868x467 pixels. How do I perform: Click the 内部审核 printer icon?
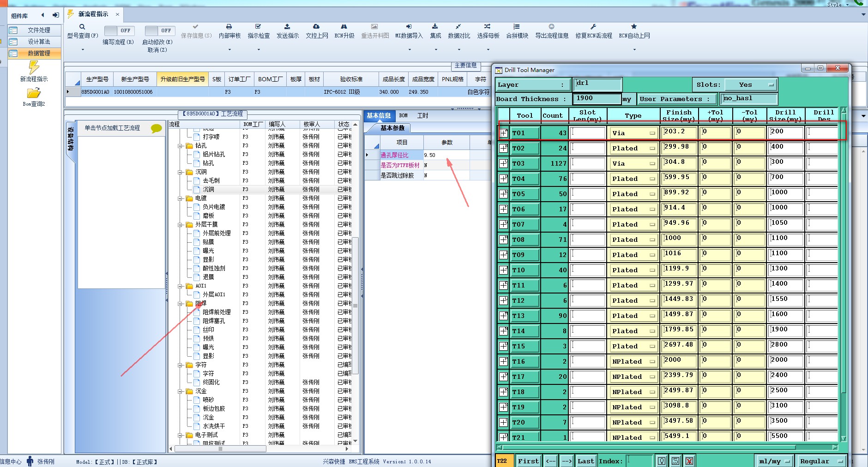click(229, 27)
